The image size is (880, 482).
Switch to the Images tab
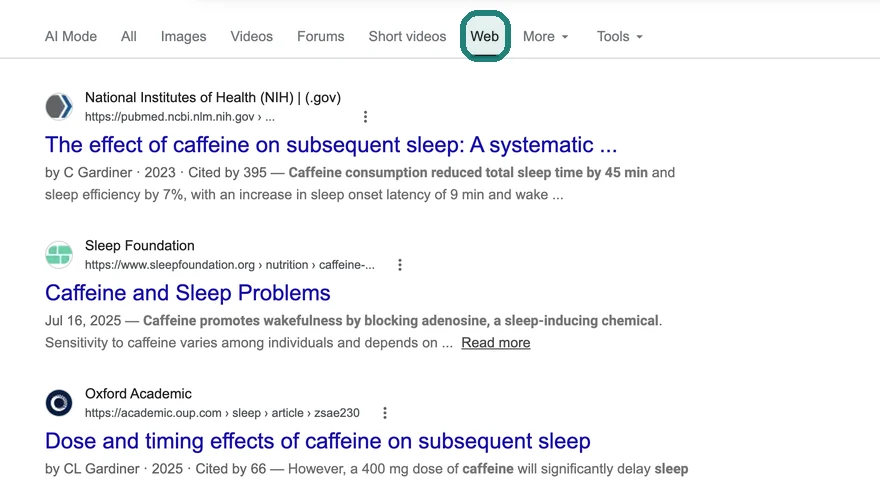click(184, 36)
